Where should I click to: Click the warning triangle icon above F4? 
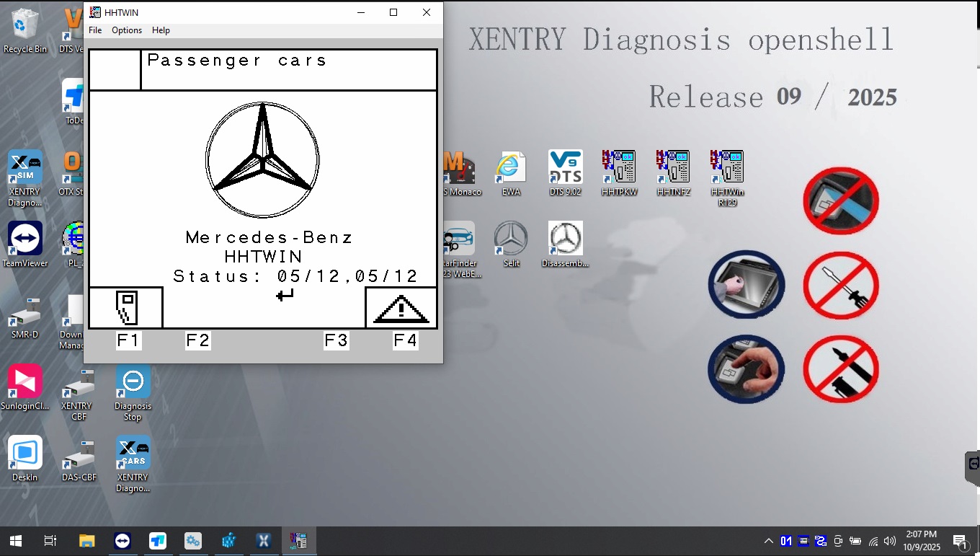tap(401, 308)
